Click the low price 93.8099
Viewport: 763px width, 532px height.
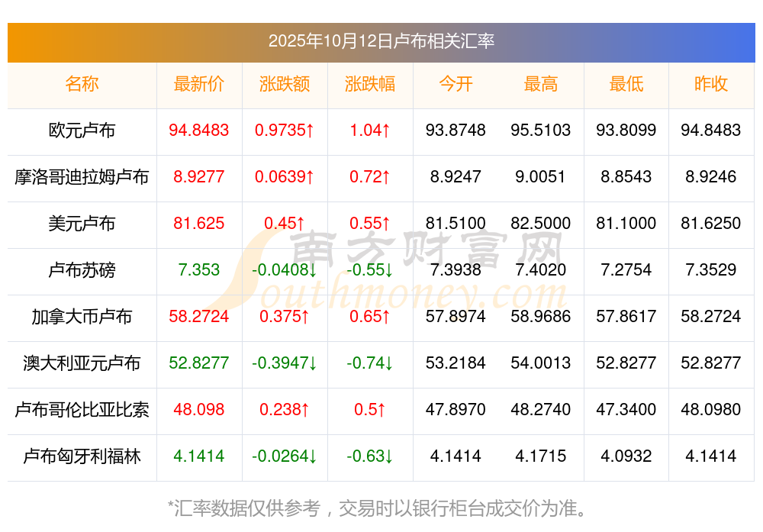(626, 130)
